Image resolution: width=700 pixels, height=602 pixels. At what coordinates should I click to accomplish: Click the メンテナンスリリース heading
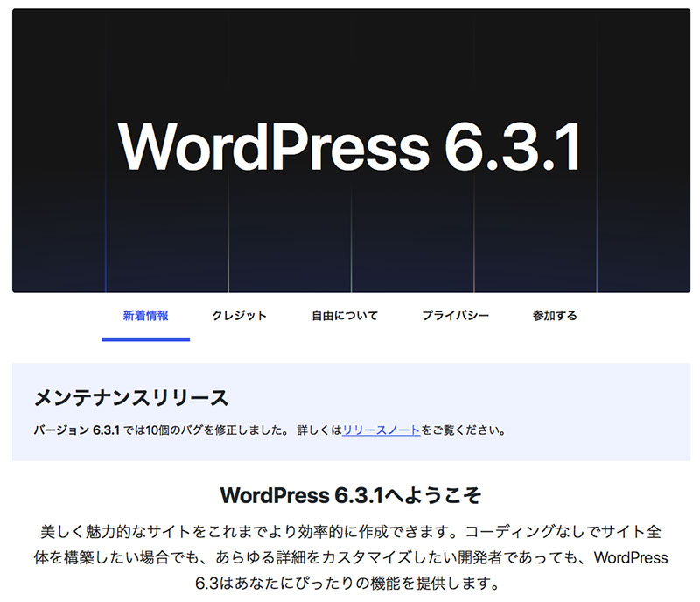point(131,398)
